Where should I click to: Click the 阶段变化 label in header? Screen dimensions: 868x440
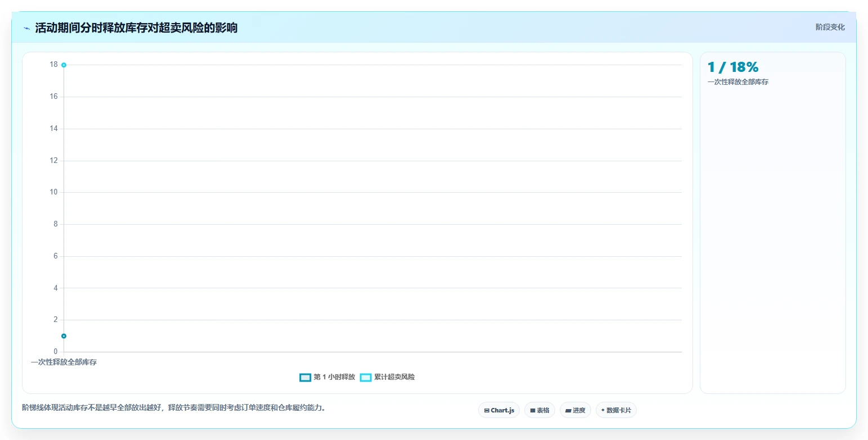click(x=830, y=27)
